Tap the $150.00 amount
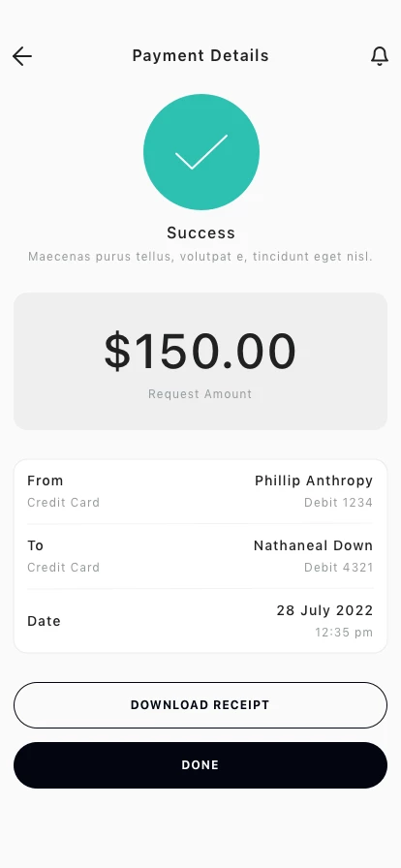The width and height of the screenshot is (401, 868). (200, 351)
